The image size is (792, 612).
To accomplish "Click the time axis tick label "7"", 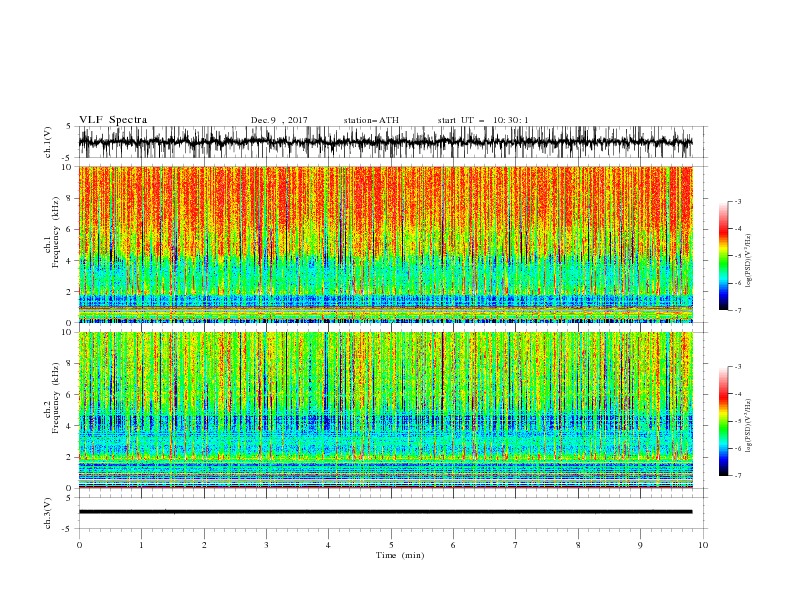I will 516,545.
